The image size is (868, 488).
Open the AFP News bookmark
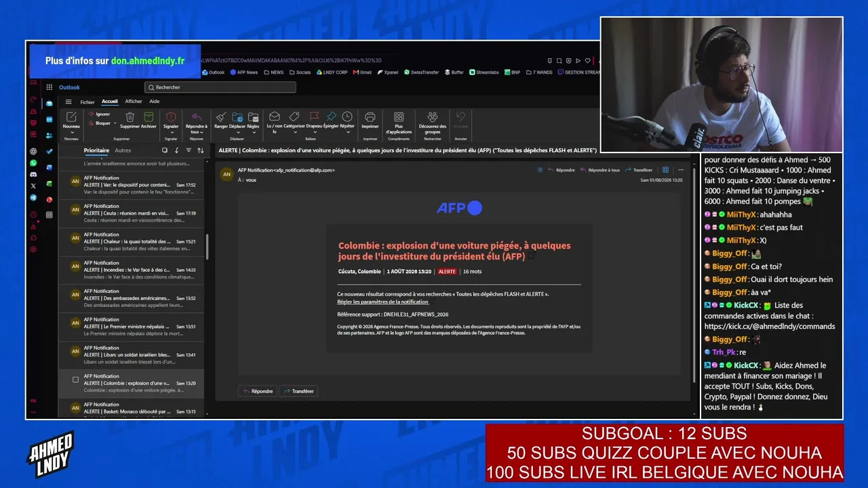pyautogui.click(x=243, y=73)
